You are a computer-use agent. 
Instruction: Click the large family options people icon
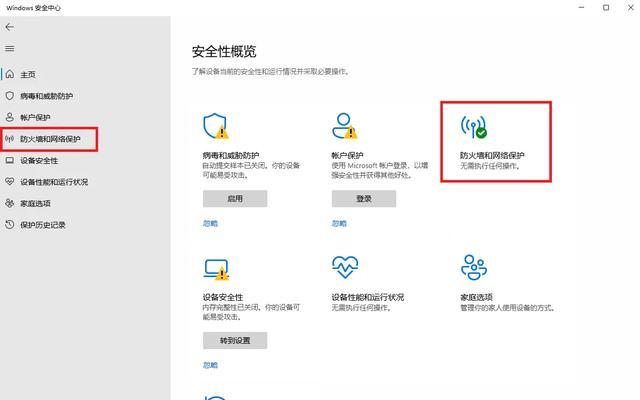[474, 267]
